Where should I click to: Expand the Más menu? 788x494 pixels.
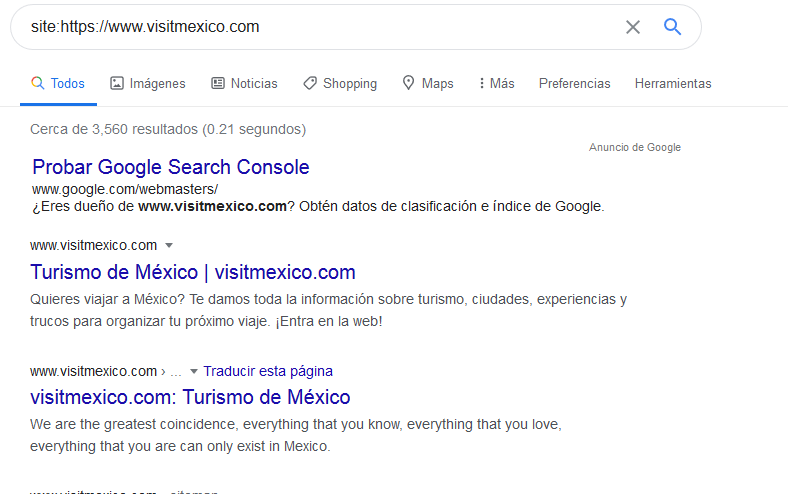point(497,83)
